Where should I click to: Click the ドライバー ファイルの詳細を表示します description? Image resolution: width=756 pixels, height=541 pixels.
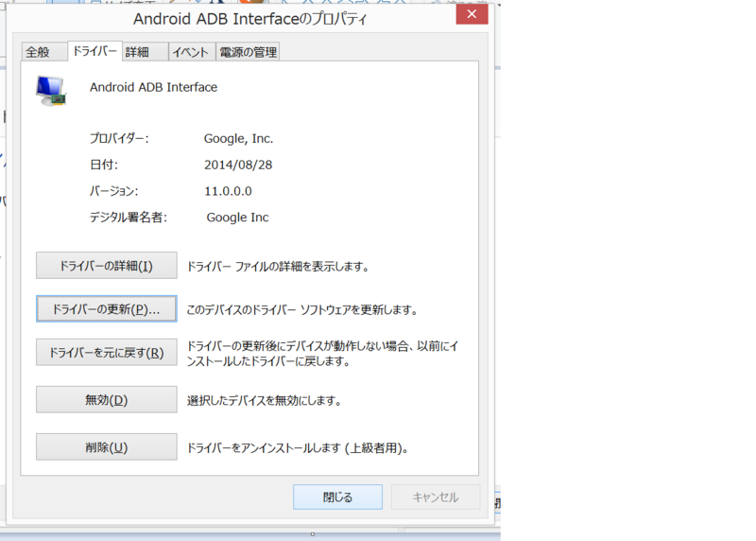coord(278,267)
